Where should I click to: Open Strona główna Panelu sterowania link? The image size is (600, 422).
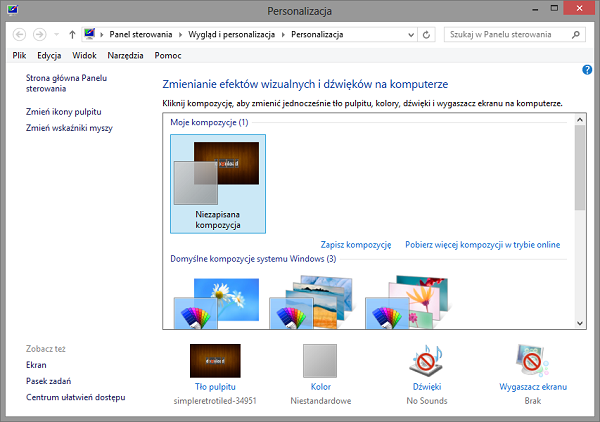(x=66, y=83)
